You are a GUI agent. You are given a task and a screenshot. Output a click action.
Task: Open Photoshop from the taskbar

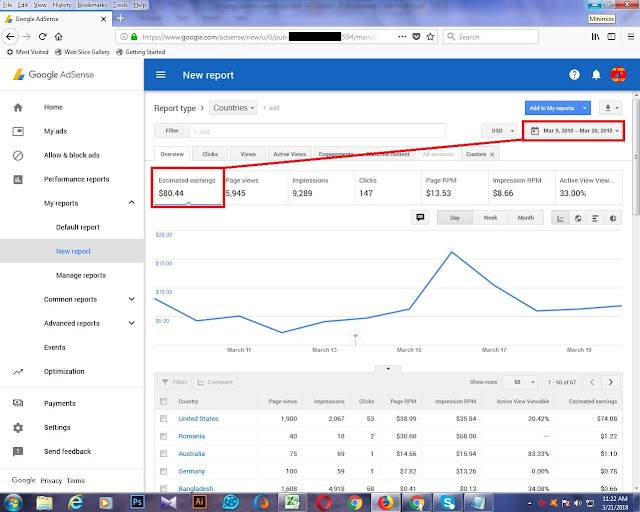pyautogui.click(x=137, y=502)
